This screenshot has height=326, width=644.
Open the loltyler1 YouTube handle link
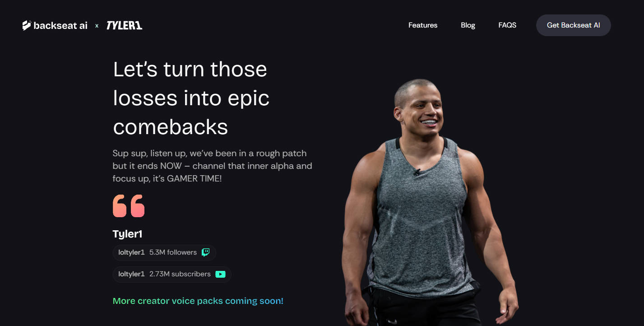(131, 274)
